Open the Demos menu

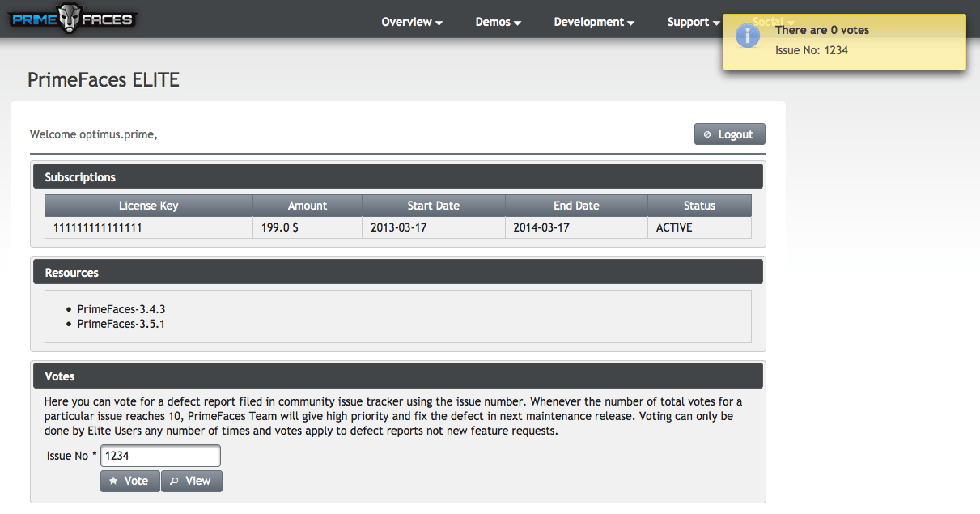tap(498, 22)
